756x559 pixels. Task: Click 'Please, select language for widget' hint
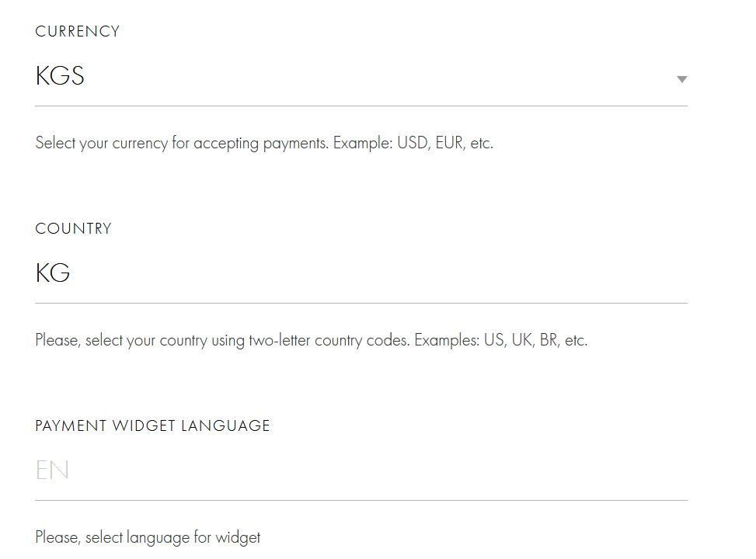(x=148, y=537)
